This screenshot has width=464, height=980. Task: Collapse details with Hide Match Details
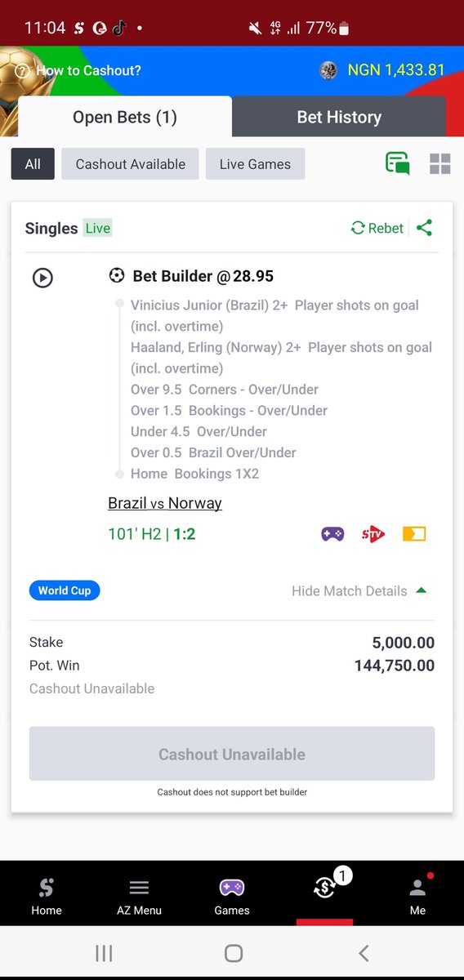tap(359, 590)
